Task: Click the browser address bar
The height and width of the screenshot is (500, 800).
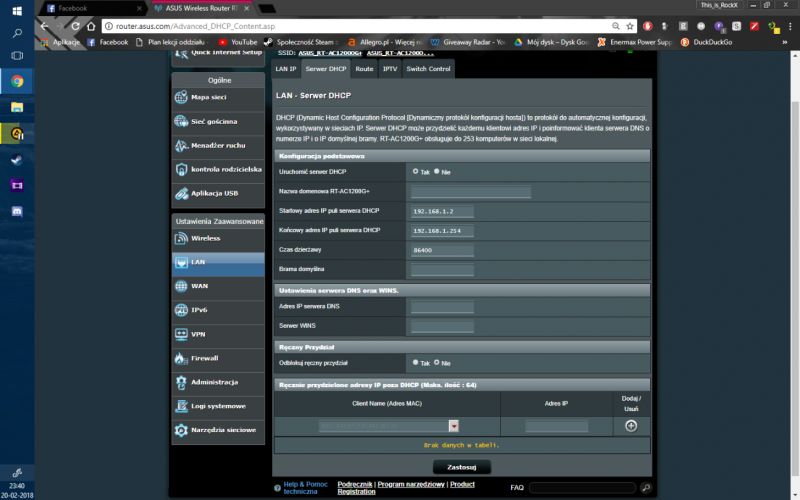Action: point(357,26)
